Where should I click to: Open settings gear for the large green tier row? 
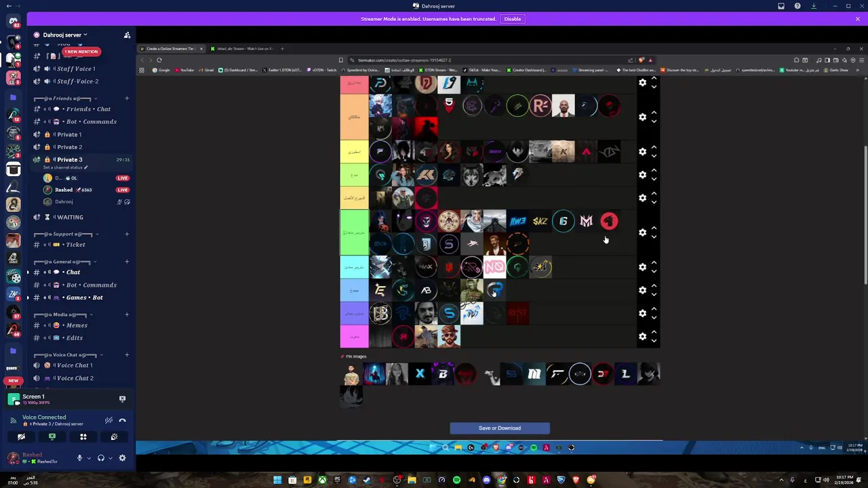642,232
